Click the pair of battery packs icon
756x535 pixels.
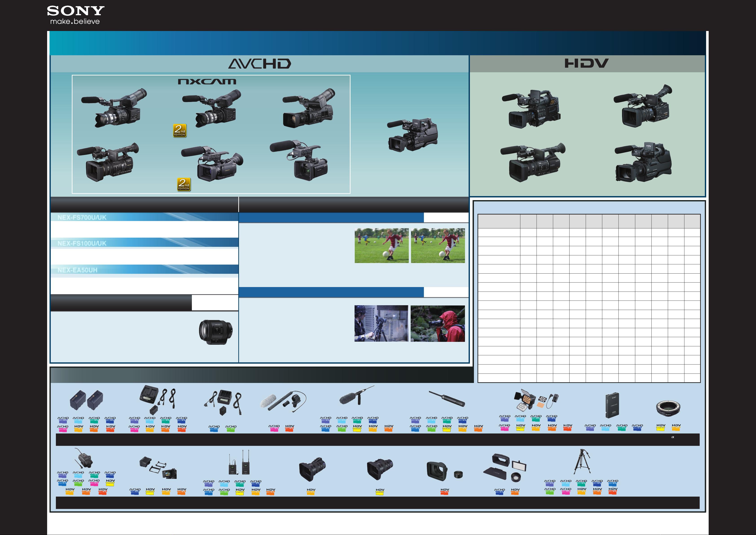pos(87,400)
